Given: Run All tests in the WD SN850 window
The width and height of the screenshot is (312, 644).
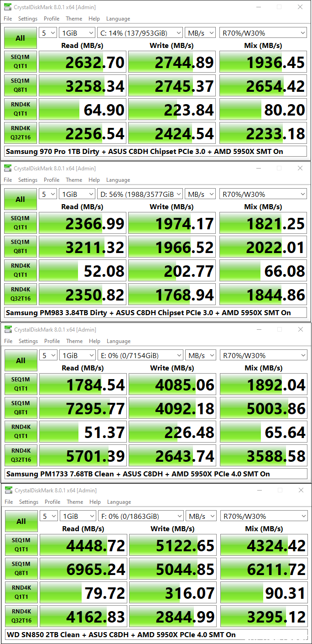Looking at the screenshot, I should coord(21,521).
